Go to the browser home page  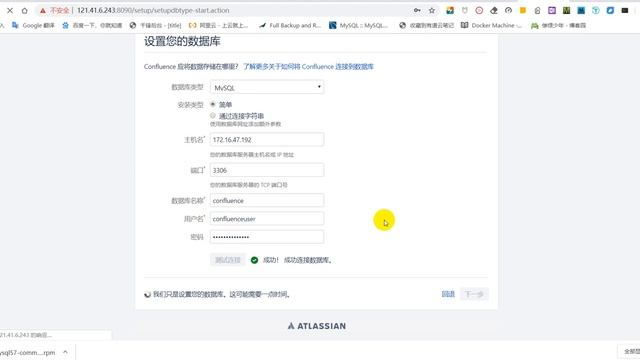pyautogui.click(x=24, y=11)
